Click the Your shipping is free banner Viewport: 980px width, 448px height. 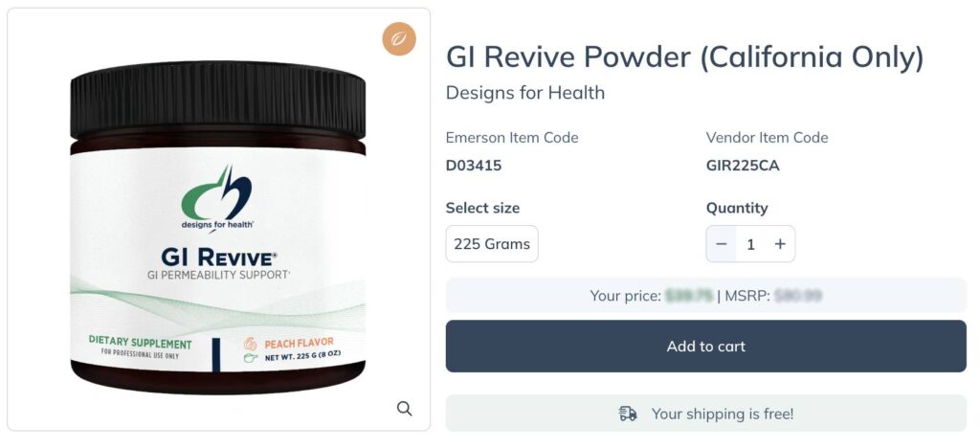point(705,414)
